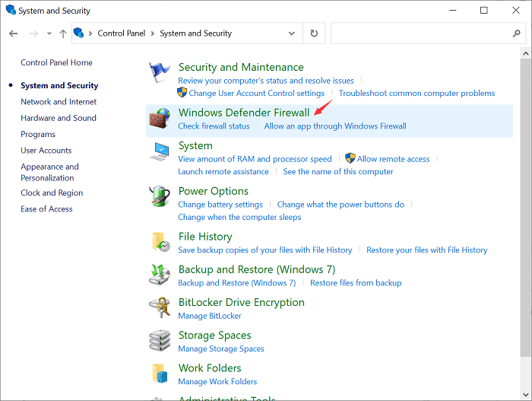Click the UAC shield beside Change User Account Control
The height and width of the screenshot is (401, 532).
click(182, 92)
